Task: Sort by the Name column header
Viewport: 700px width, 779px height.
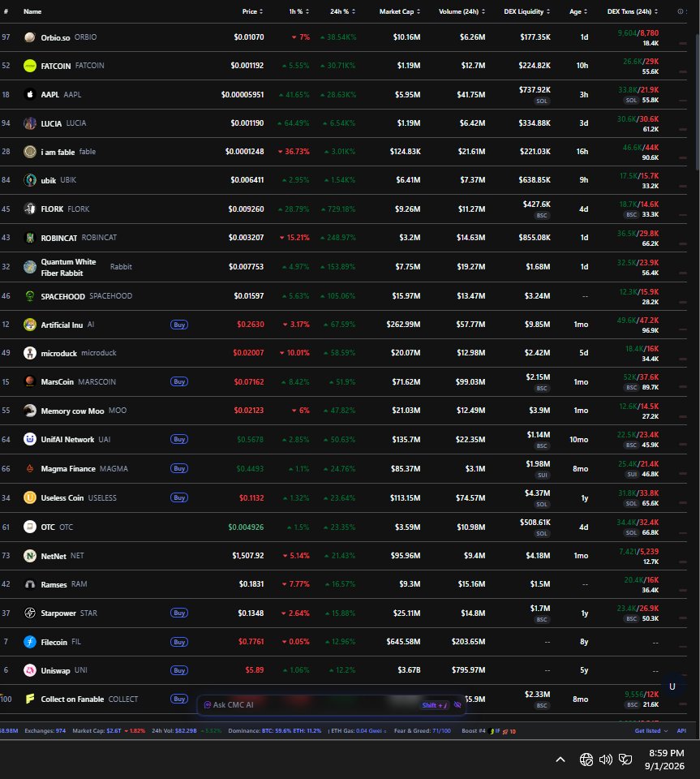Action: 32,11
